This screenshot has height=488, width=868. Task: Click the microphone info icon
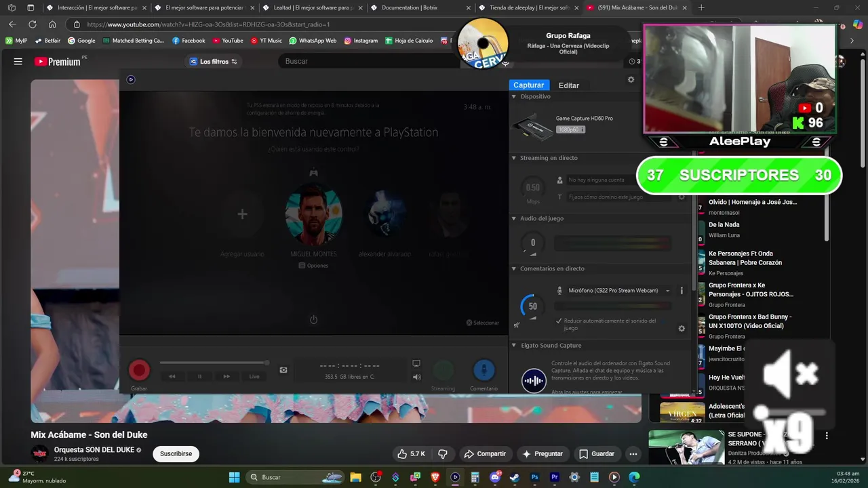pyautogui.click(x=682, y=291)
